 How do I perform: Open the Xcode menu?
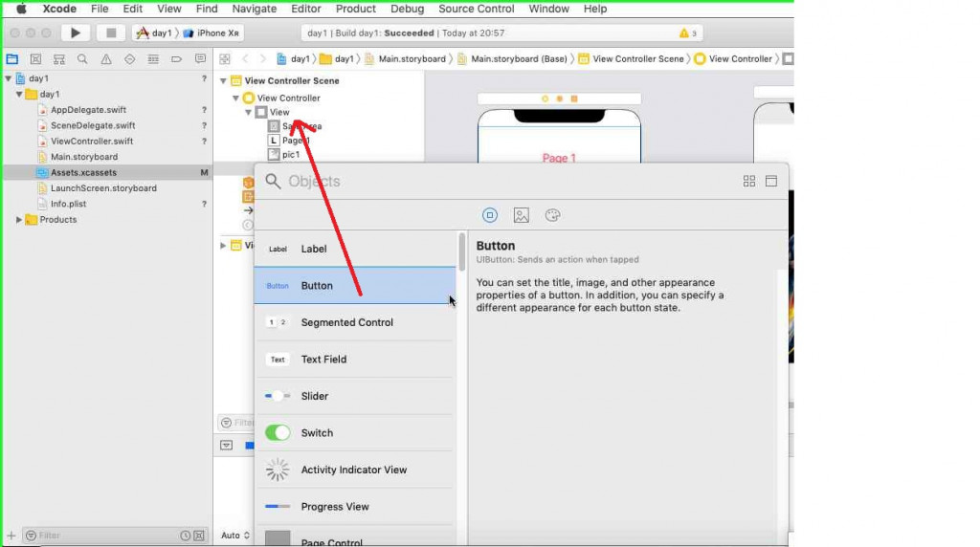click(x=59, y=9)
